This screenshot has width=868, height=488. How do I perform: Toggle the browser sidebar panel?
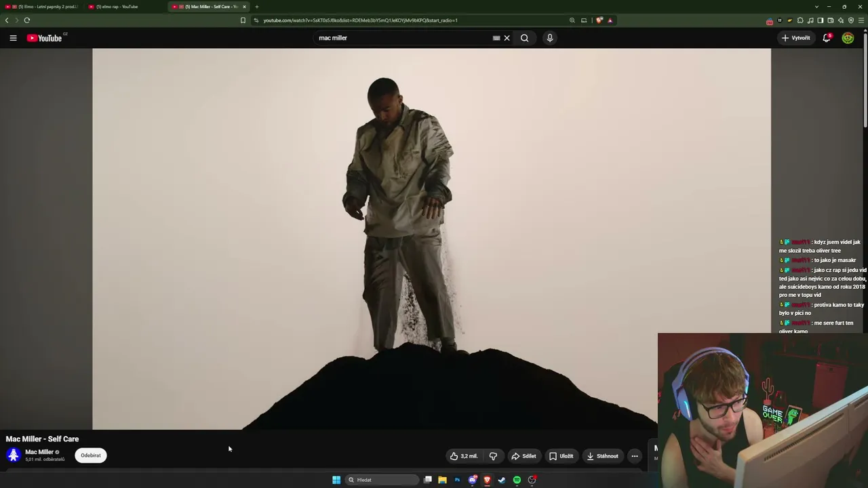pyautogui.click(x=821, y=20)
